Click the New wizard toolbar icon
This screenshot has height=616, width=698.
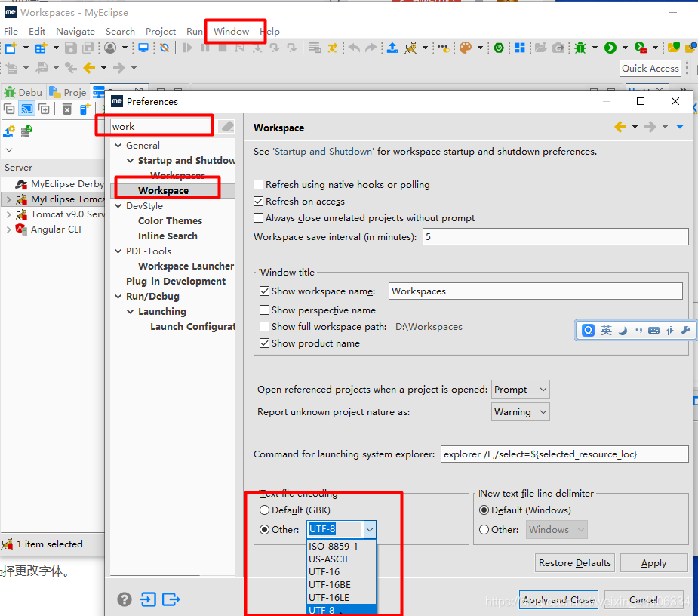pyautogui.click(x=11, y=48)
